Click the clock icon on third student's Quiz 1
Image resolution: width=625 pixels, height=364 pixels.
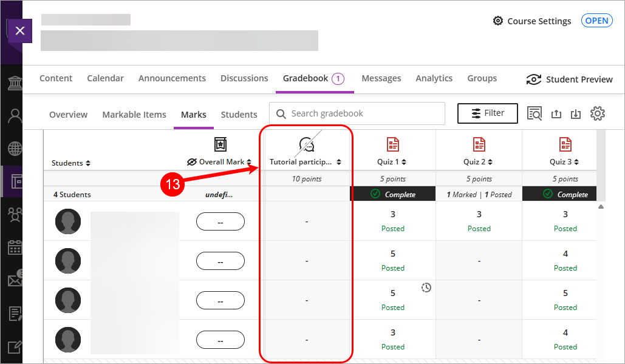(426, 288)
